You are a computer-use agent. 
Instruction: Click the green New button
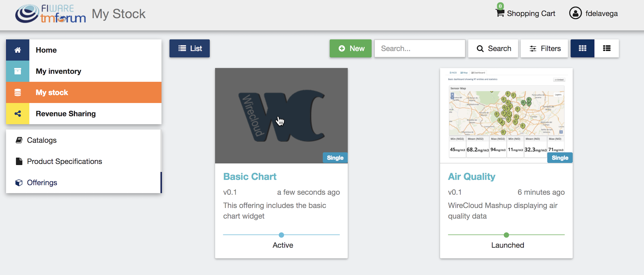click(x=350, y=48)
